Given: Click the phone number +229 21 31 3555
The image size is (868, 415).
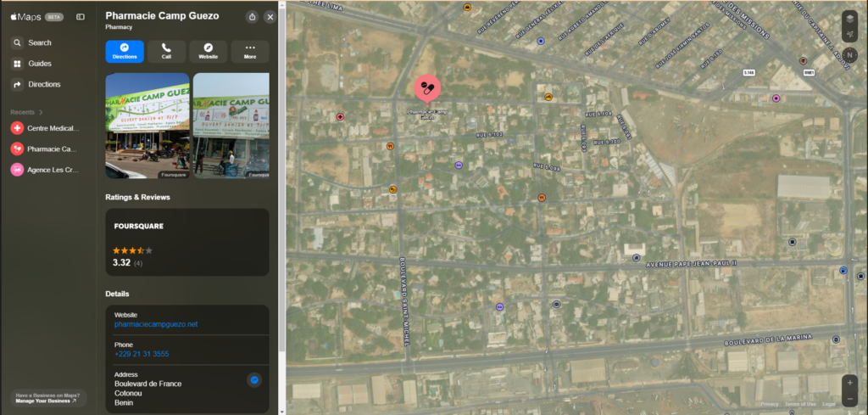Looking at the screenshot, I should click(x=141, y=354).
